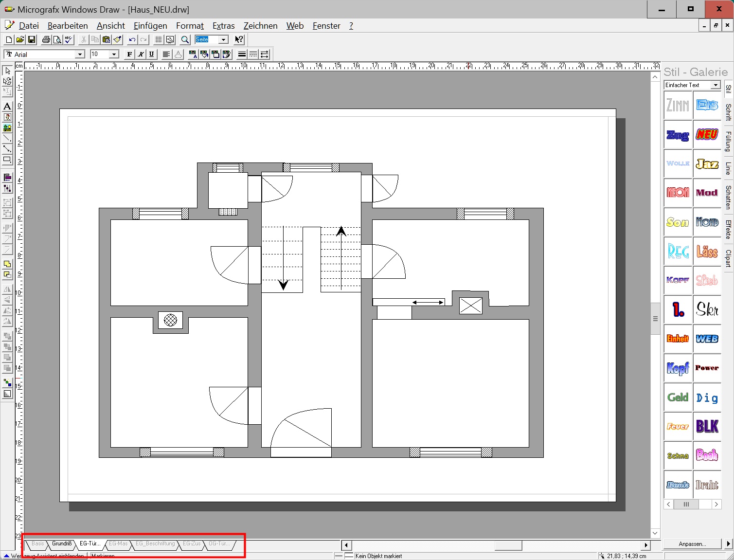Click the Anpassen... button
Screen dimensions: 734x560
(692, 544)
